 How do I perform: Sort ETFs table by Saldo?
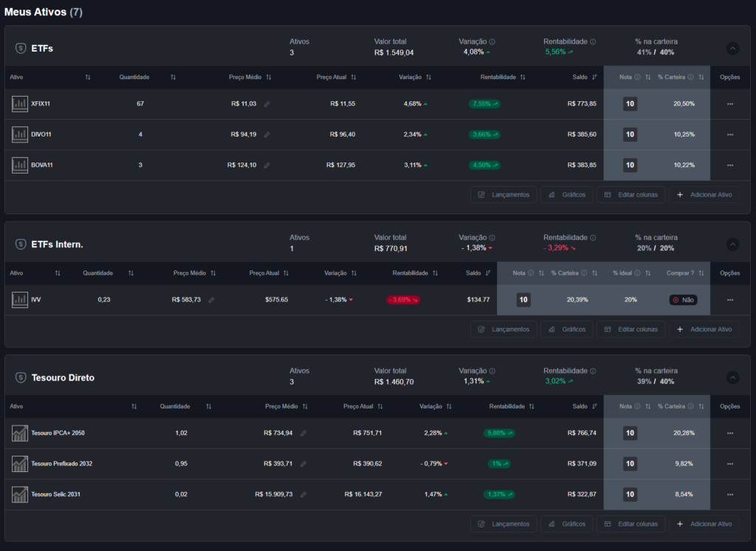tap(594, 78)
